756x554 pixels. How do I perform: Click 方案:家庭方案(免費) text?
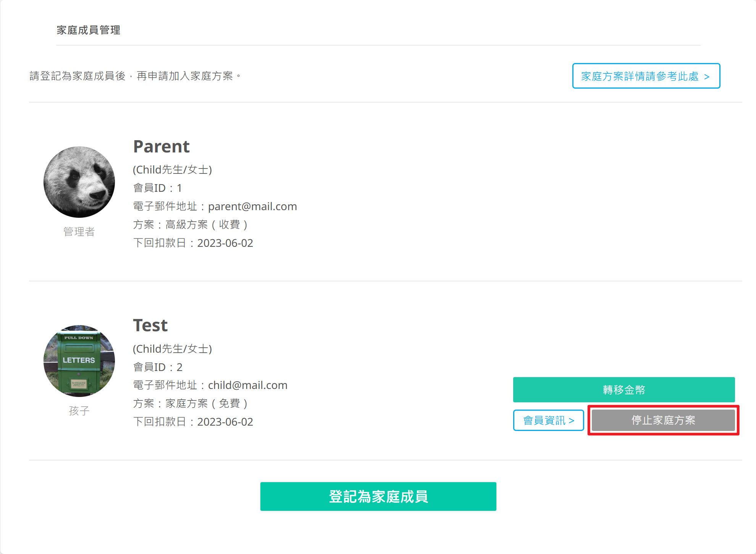pyautogui.click(x=190, y=403)
